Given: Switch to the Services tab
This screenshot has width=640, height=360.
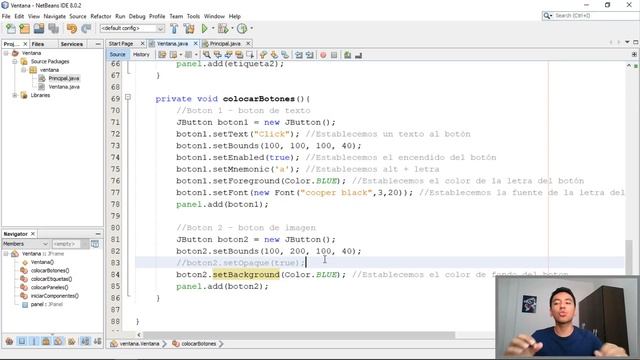Looking at the screenshot, I should (x=72, y=44).
